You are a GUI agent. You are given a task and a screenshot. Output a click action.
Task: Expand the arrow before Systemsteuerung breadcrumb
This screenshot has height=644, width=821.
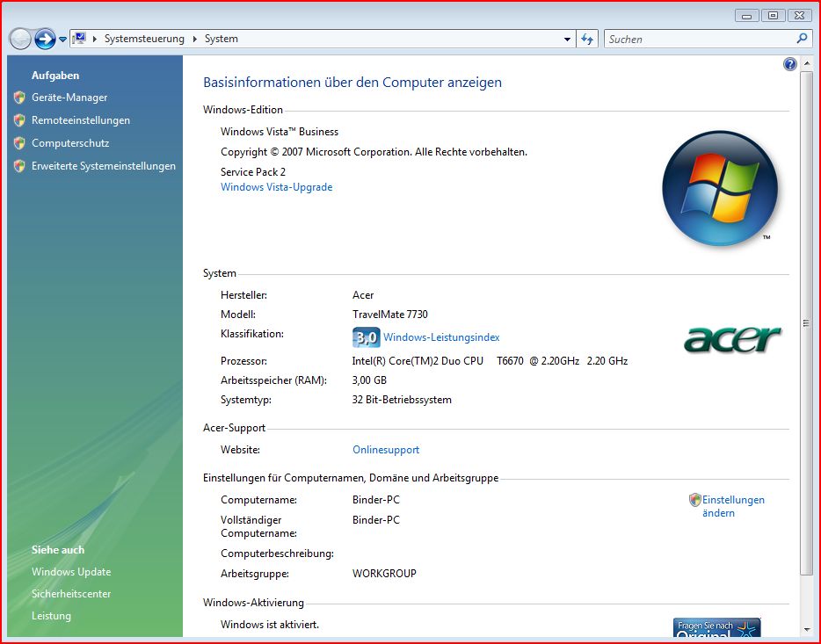tap(95, 39)
